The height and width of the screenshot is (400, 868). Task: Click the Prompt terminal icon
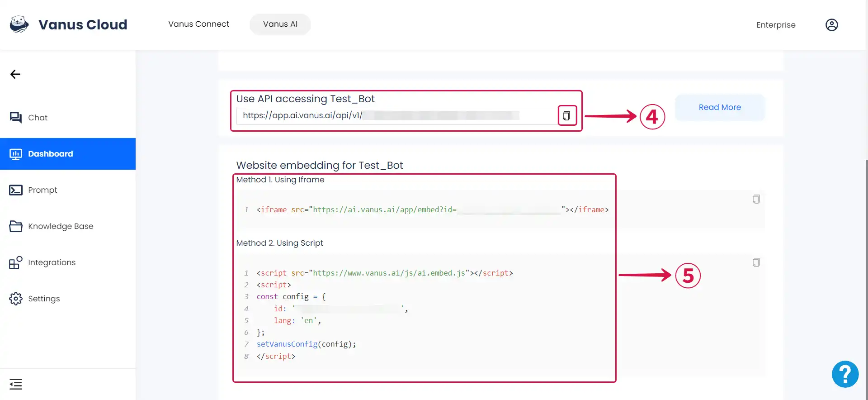click(x=16, y=190)
